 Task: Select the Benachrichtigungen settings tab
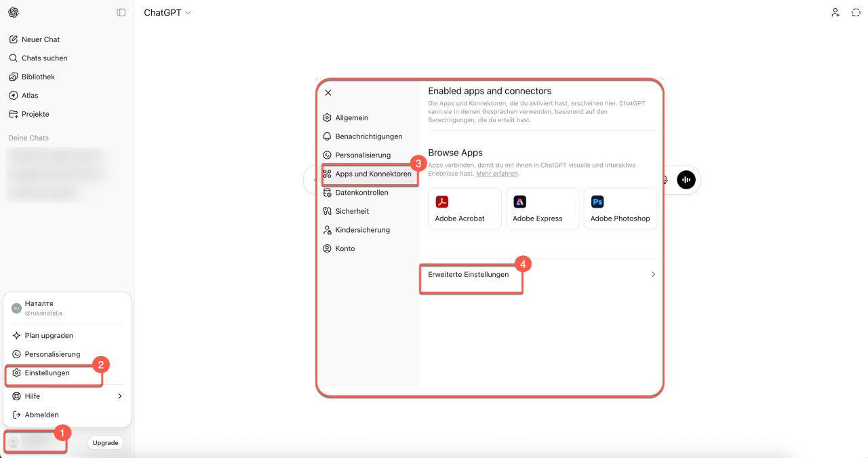click(x=369, y=136)
